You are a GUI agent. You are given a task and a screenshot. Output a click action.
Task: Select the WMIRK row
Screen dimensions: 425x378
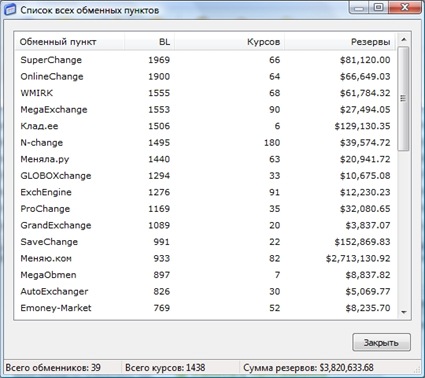pos(205,93)
